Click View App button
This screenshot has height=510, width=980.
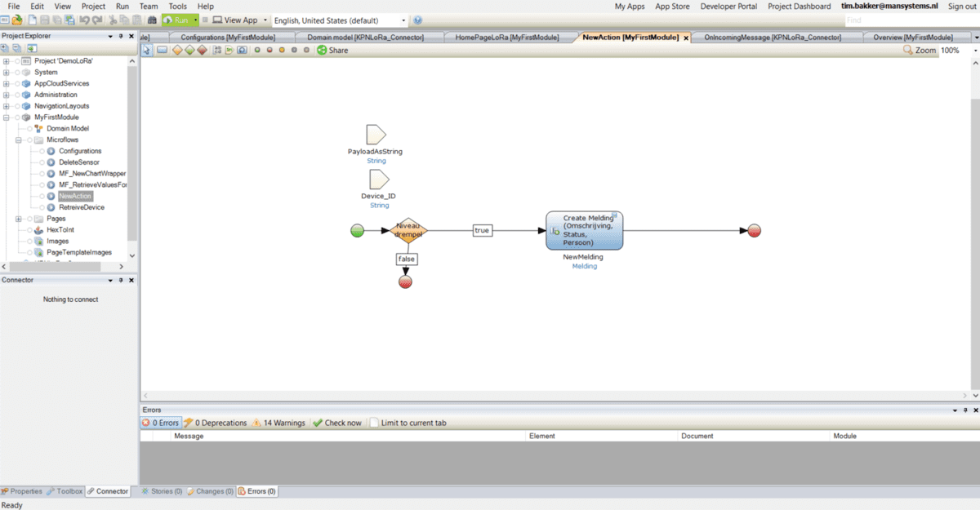[235, 20]
